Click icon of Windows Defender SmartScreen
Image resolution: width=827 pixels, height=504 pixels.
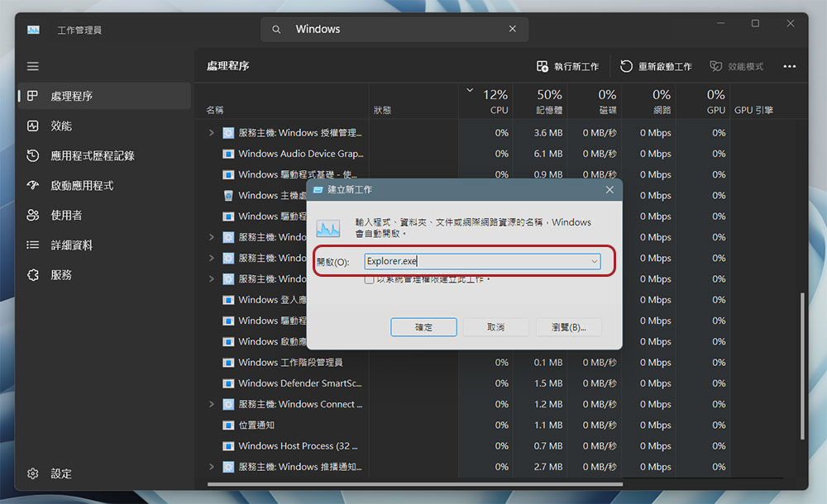[x=228, y=383]
